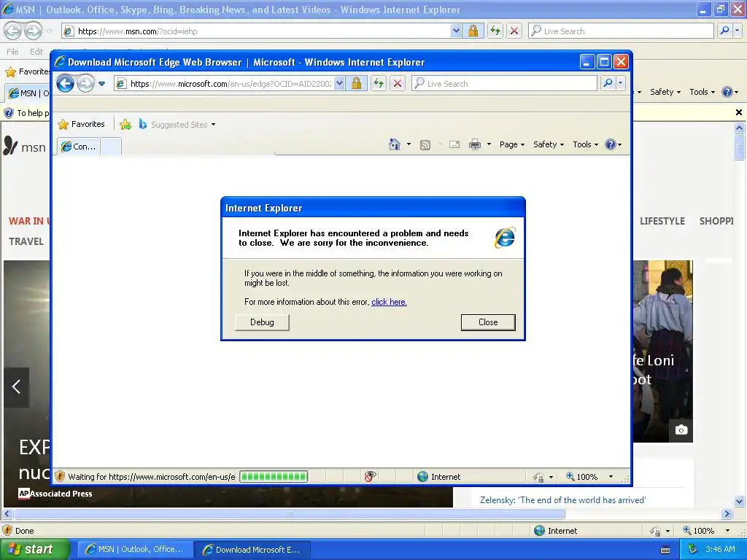
Task: Switch to MSN taskbar button
Action: click(x=135, y=549)
